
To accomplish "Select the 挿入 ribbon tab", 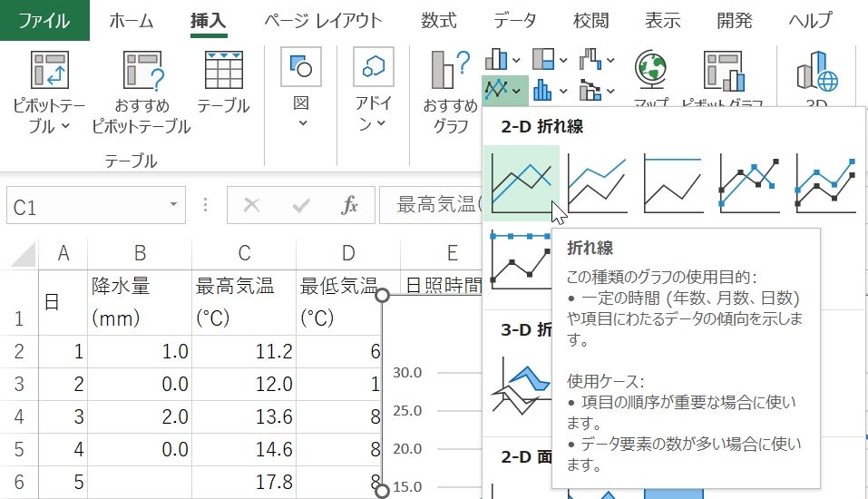I will coord(208,21).
